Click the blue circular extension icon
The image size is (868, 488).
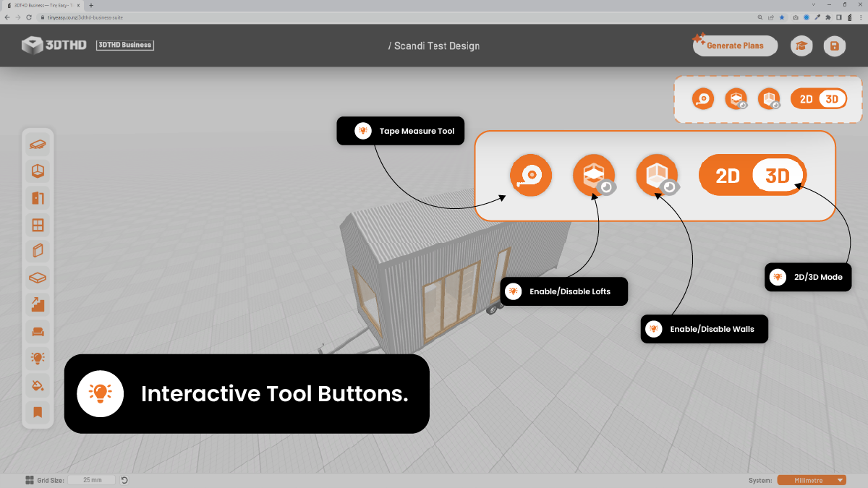tap(807, 17)
